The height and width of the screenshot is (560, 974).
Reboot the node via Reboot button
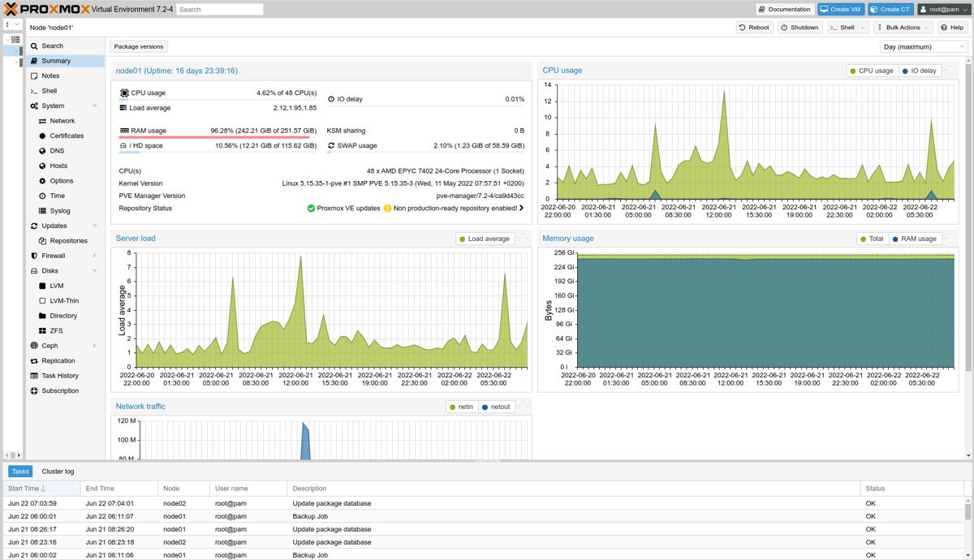pyautogui.click(x=753, y=27)
